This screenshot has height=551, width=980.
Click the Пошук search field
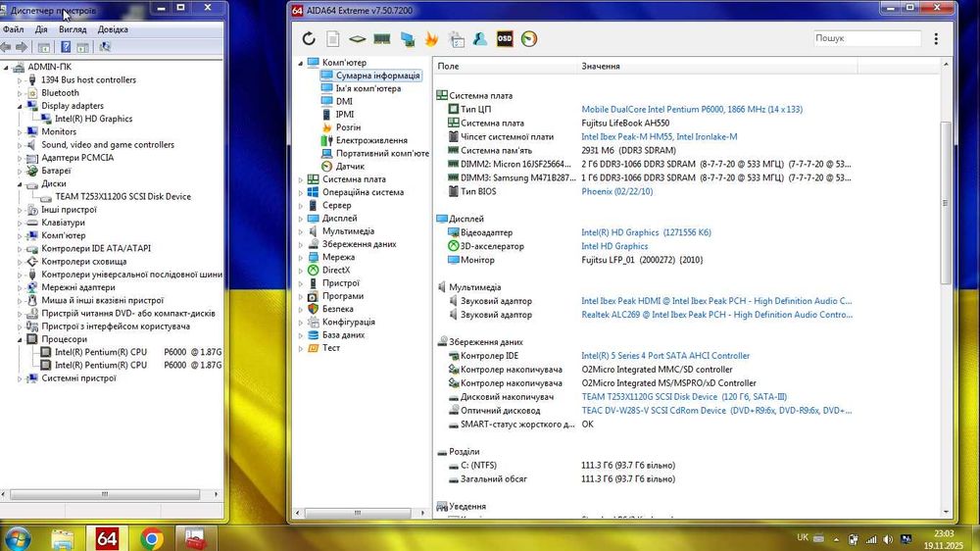point(867,38)
